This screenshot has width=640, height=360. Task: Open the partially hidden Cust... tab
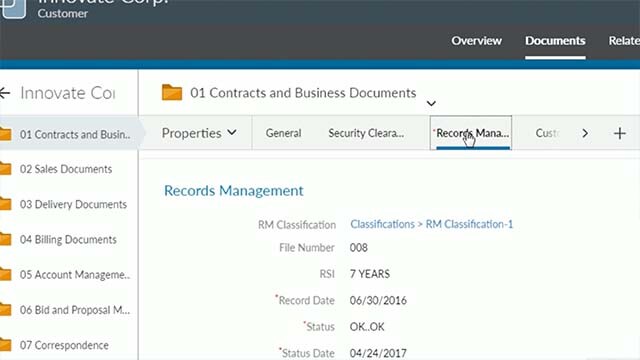tap(547, 133)
